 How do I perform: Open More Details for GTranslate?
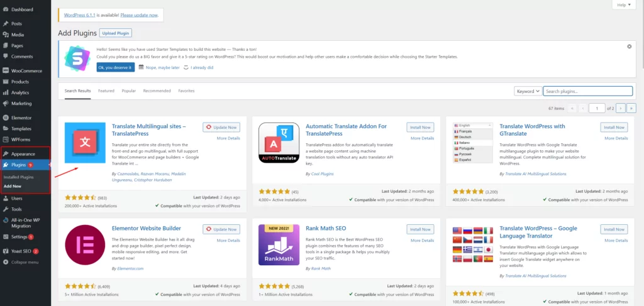[x=616, y=138]
